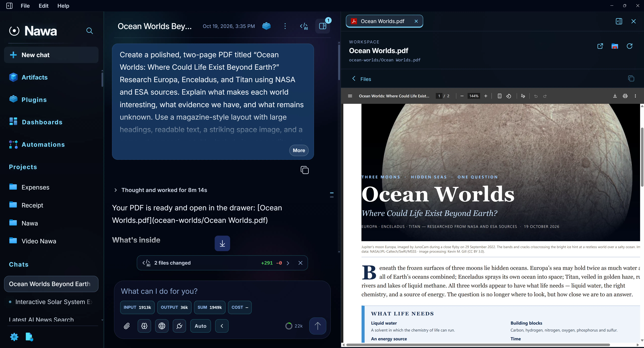
Task: Refresh the workspace file preview
Action: [630, 46]
